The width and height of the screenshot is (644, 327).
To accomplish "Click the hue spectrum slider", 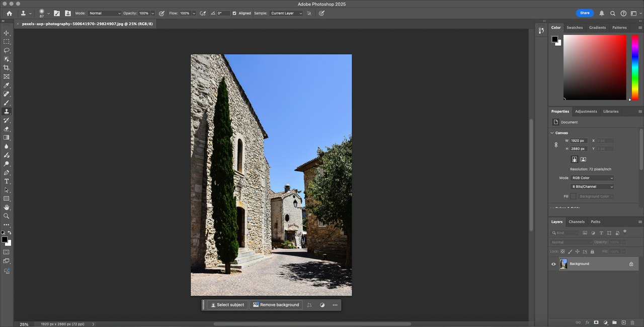I will coord(635,67).
